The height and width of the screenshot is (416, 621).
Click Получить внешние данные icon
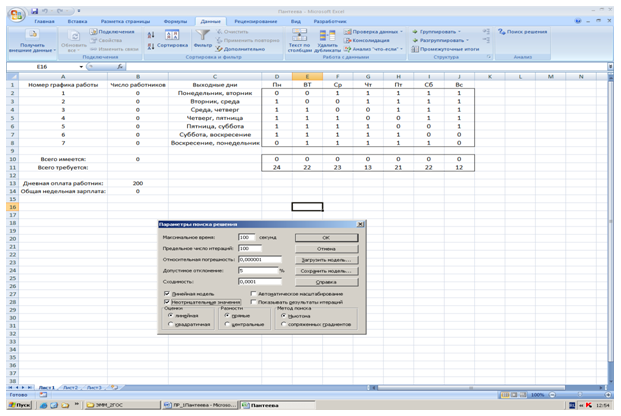tap(32, 34)
